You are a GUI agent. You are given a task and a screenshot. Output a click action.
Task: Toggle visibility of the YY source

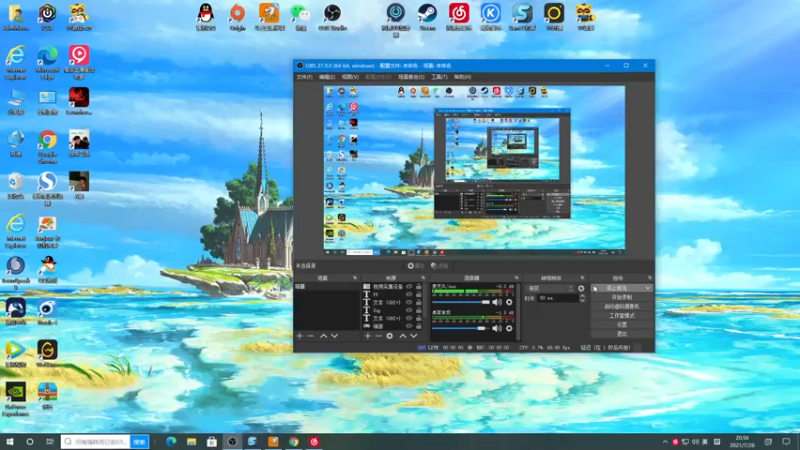pyautogui.click(x=409, y=294)
